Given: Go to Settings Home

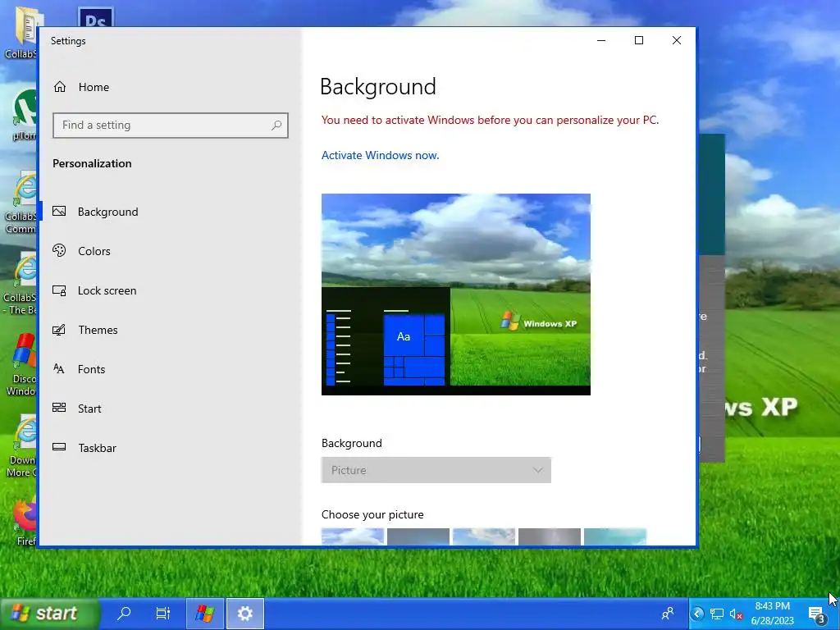Looking at the screenshot, I should point(81,87).
